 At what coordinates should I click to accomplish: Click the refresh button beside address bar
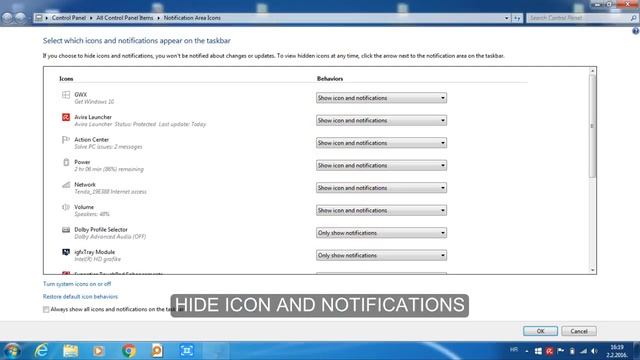point(517,18)
